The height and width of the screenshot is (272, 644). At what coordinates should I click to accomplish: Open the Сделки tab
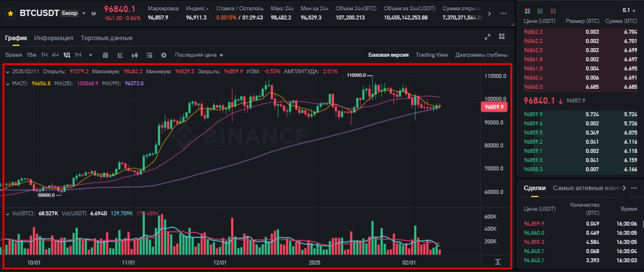535,188
